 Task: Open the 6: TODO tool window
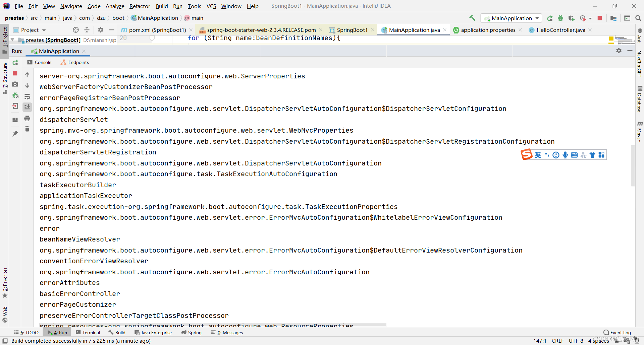click(26, 333)
